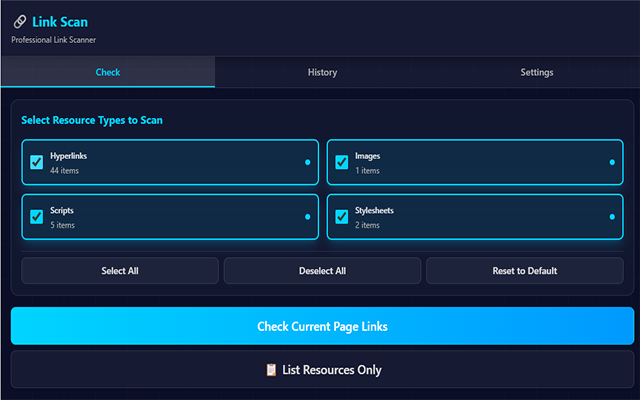The height and width of the screenshot is (400, 640).
Task: Uncheck the Hyperlinks checkbox
Action: (37, 162)
